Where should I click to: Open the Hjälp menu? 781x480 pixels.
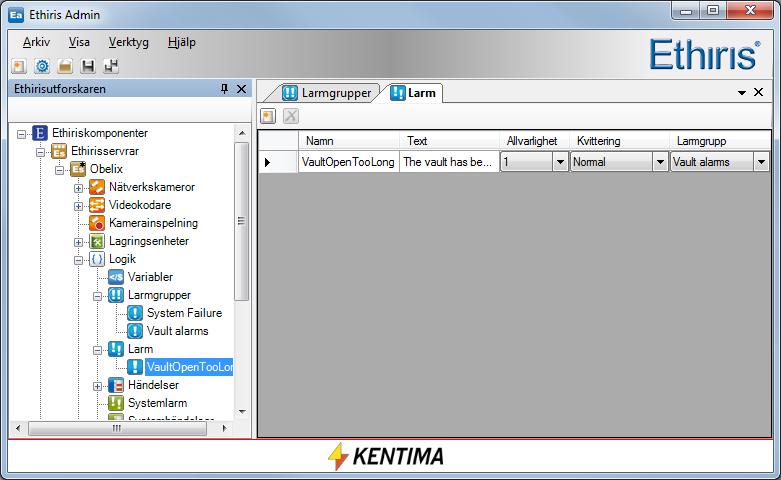(181, 42)
